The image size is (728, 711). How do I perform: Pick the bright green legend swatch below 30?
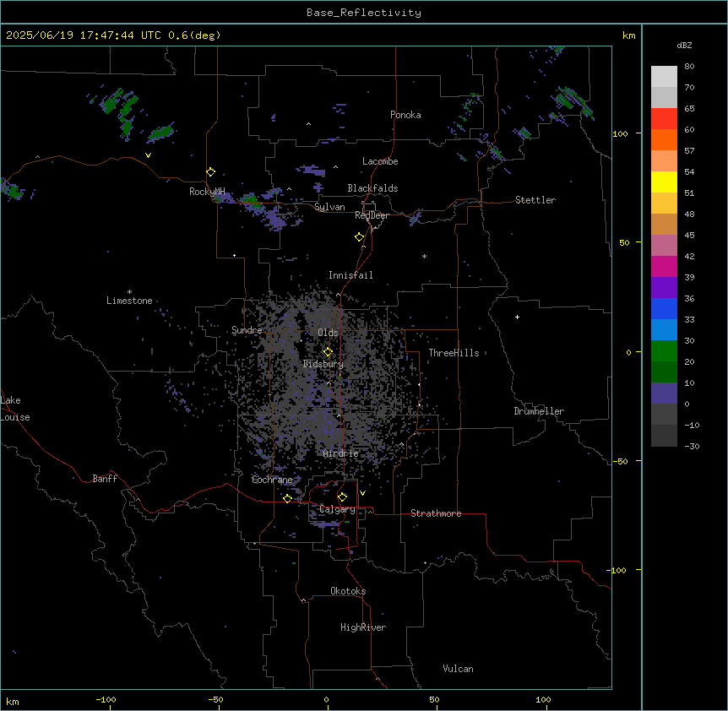[664, 351]
